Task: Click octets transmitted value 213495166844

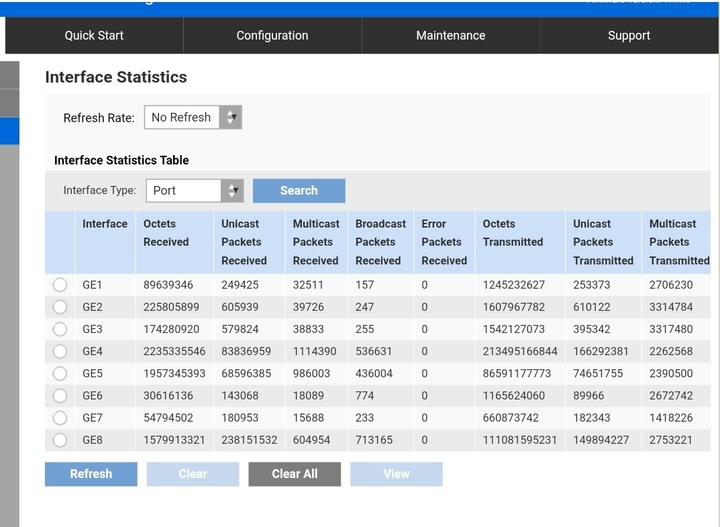Action: tap(520, 351)
